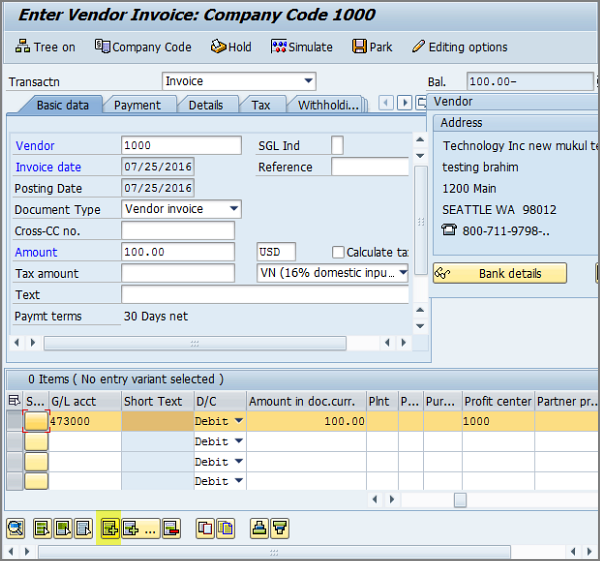Click the sort ascending icon

point(259,528)
